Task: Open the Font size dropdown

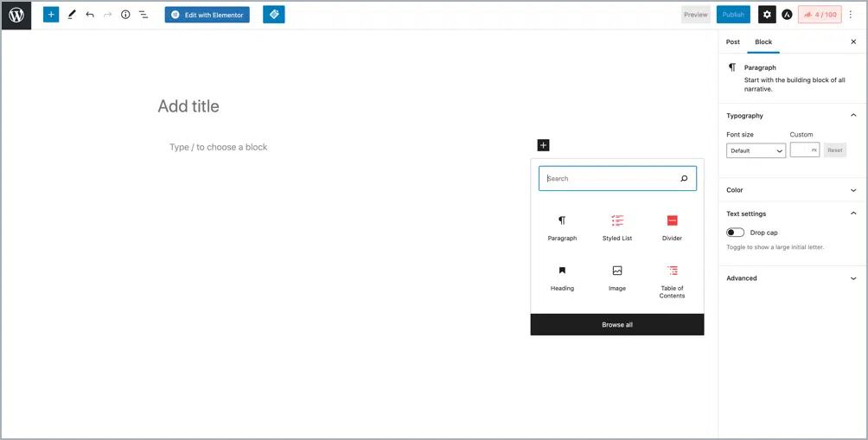Action: (x=756, y=150)
